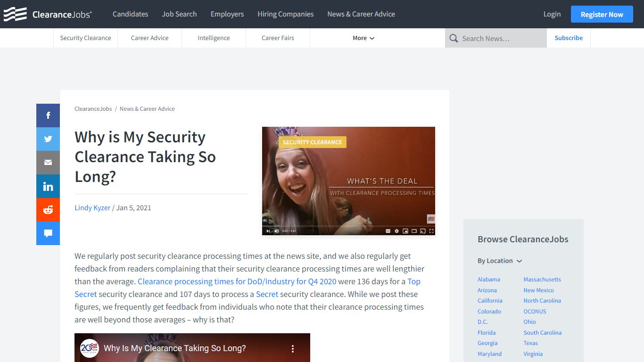Browse jobs in Georgia
Screen dimensions: 644x362
pos(487,343)
